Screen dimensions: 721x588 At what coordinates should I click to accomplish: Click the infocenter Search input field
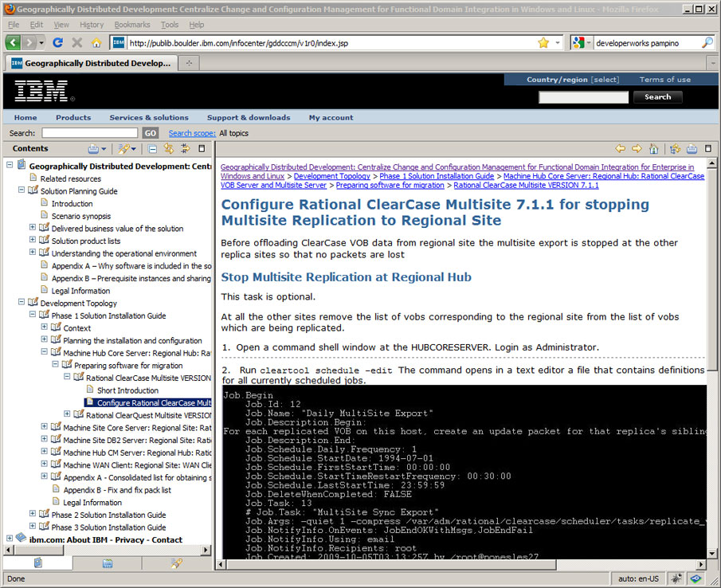[90, 133]
